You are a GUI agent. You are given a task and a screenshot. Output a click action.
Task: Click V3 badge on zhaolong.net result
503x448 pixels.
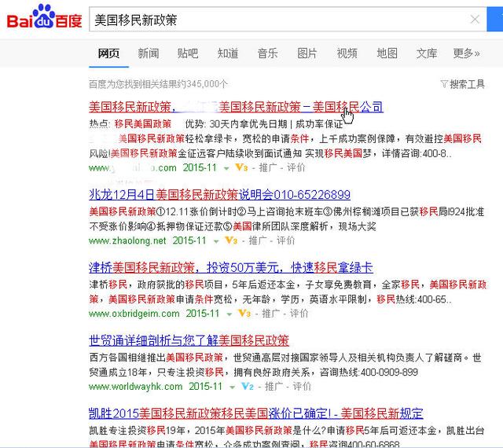pyautogui.click(x=231, y=241)
